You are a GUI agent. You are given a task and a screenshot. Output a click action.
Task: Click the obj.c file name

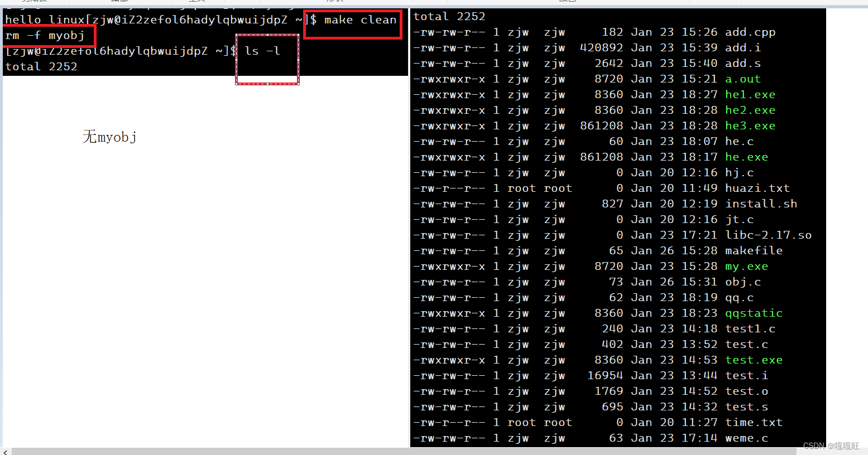pos(742,282)
